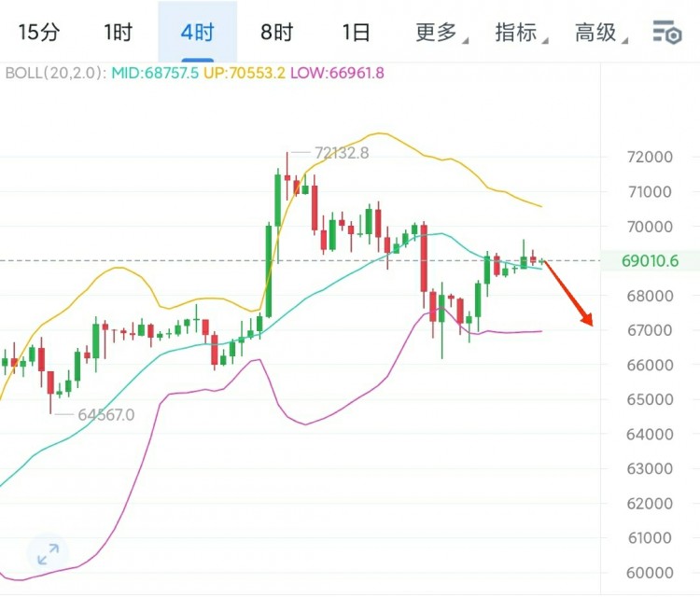Screen dimensions: 700x597
Task: Open the 更多 timeframe dropdown
Action: [x=441, y=33]
